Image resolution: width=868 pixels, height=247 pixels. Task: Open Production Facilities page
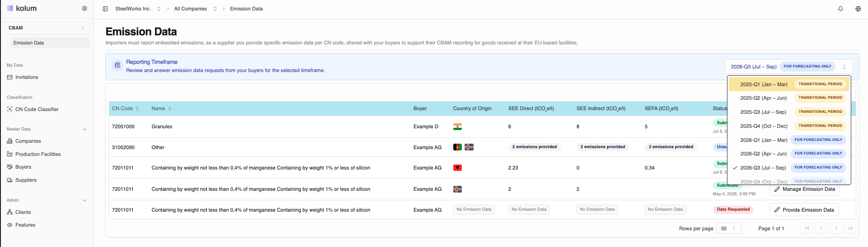pos(38,154)
